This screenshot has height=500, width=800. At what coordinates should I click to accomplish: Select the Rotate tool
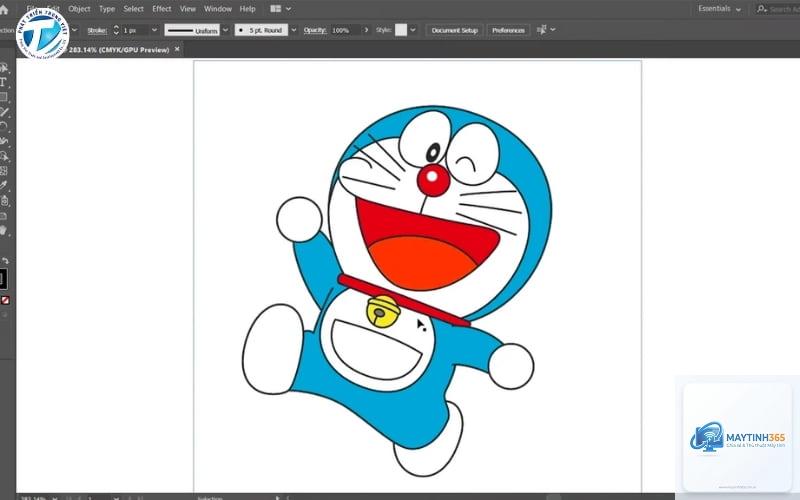click(4, 126)
